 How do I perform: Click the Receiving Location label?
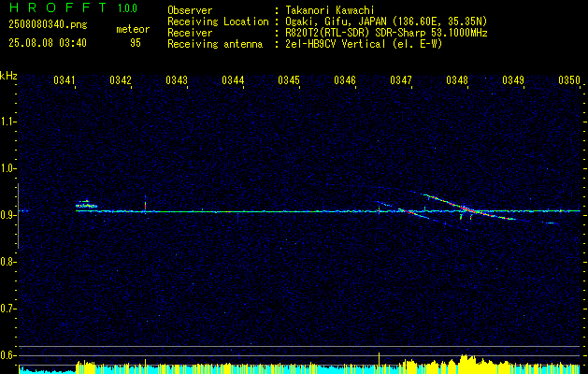coord(218,22)
